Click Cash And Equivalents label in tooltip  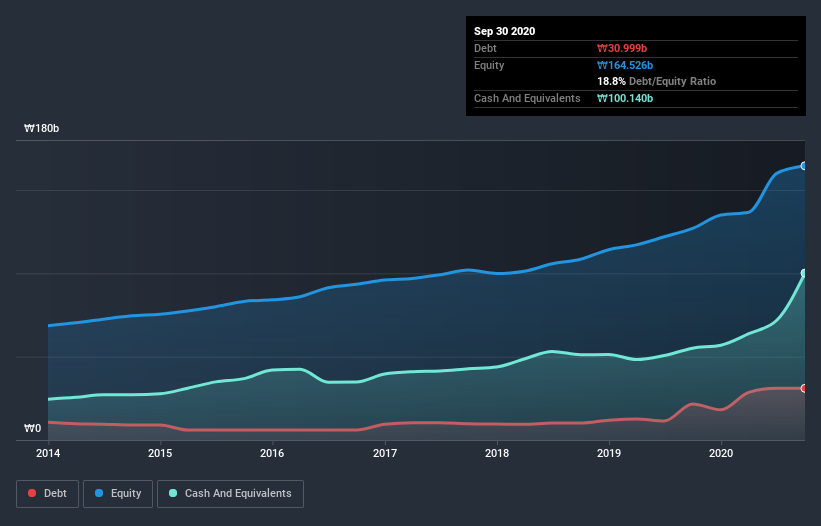[527, 98]
